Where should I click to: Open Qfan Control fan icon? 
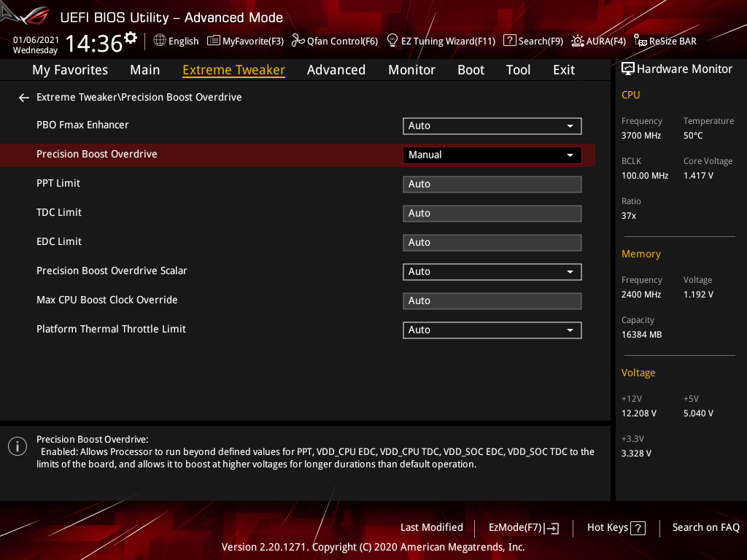pos(298,41)
